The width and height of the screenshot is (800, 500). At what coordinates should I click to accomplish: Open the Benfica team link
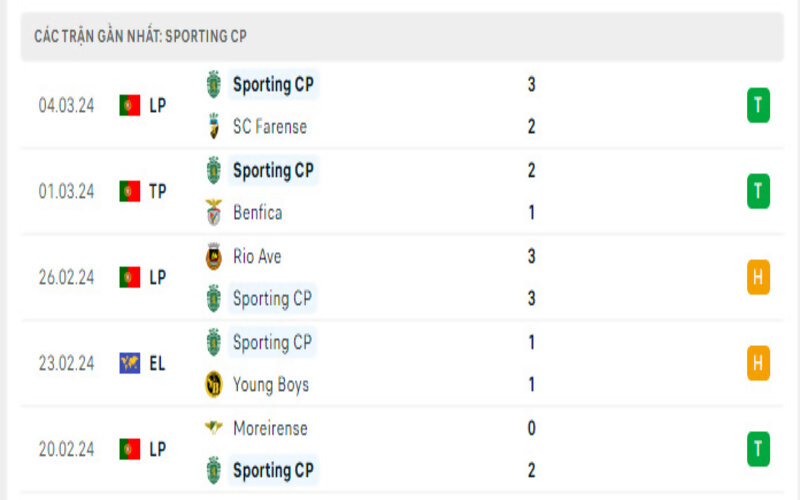257,213
